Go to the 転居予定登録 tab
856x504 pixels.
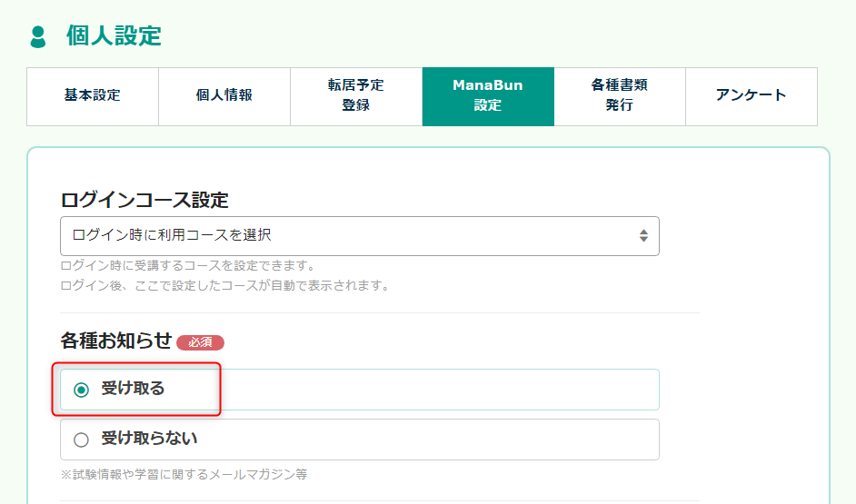click(356, 96)
